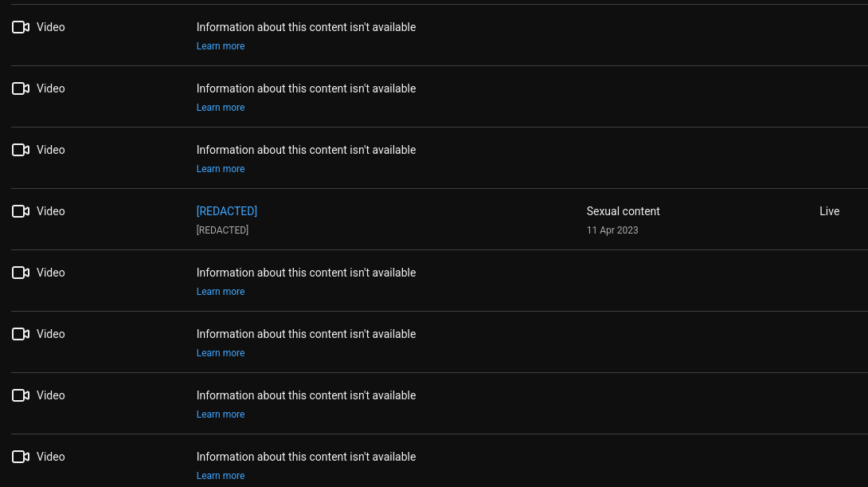Click the video icon in the third row
This screenshot has width=868, height=487.
(x=21, y=150)
